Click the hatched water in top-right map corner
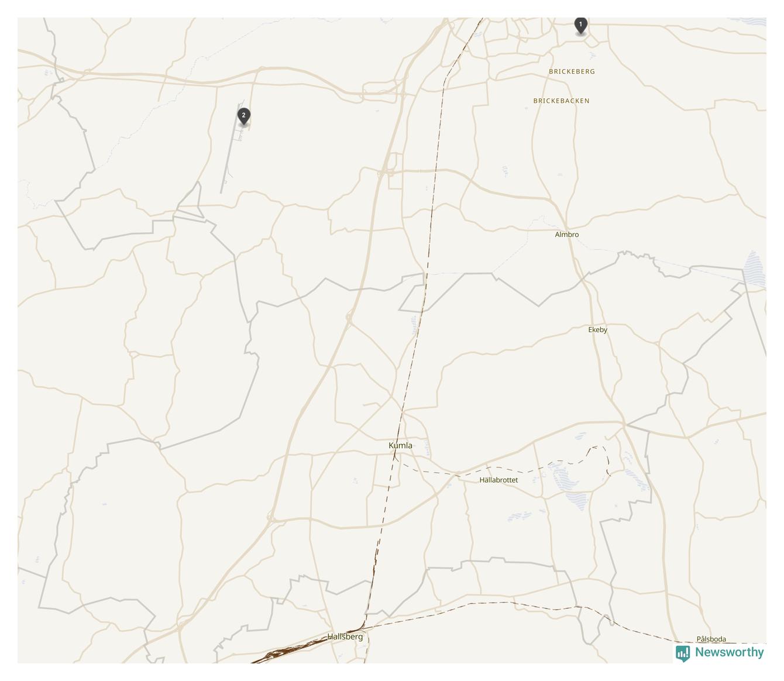 click(756, 22)
